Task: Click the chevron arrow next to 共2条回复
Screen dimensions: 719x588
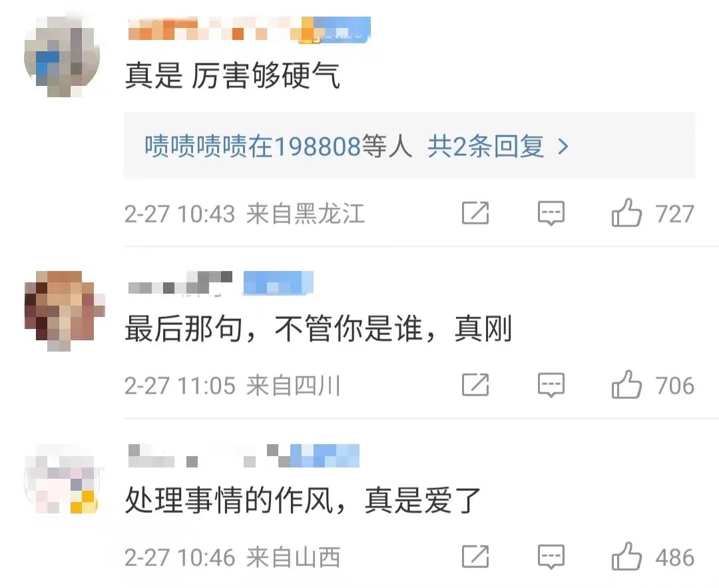Action: click(563, 147)
